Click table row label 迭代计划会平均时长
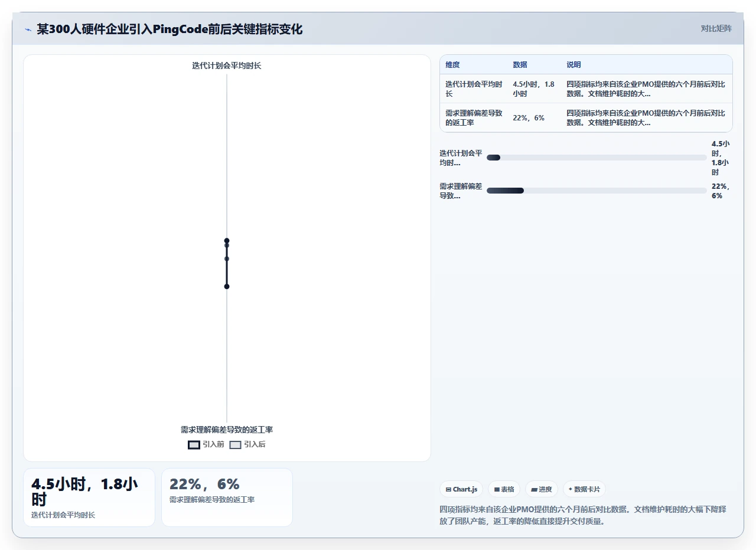This screenshot has height=550, width=756. click(474, 89)
